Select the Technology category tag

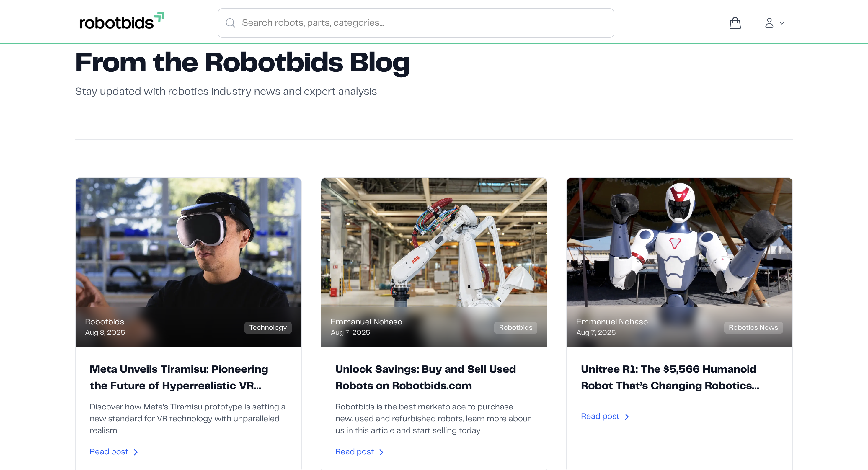click(x=268, y=327)
